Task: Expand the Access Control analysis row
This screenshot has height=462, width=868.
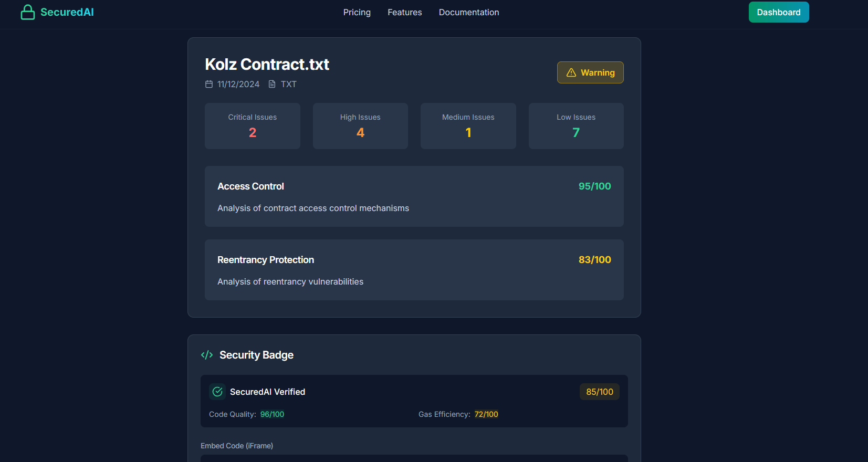Action: (414, 196)
